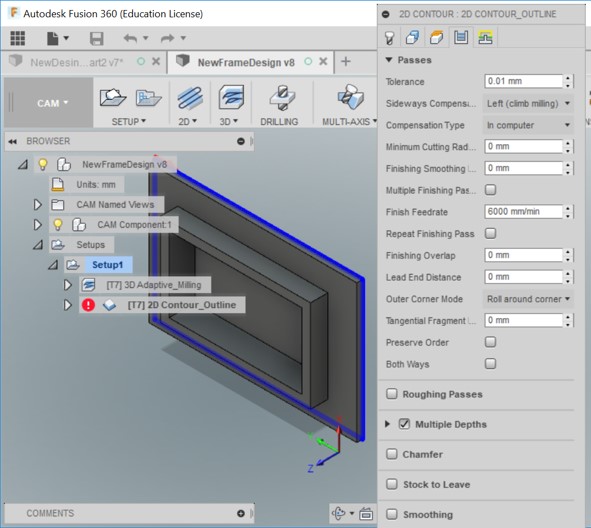Expand the Multiple Depths section arrow
This screenshot has height=528, width=591.
coord(387,424)
